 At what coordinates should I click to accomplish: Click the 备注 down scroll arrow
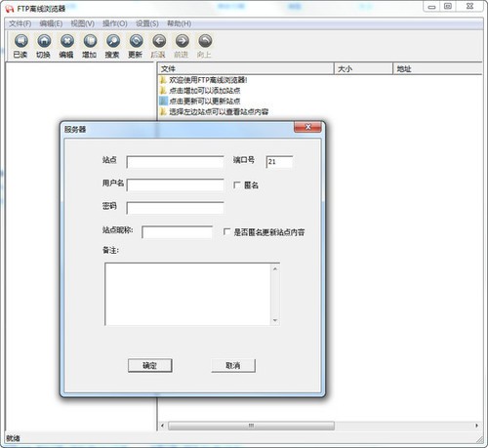(275, 320)
